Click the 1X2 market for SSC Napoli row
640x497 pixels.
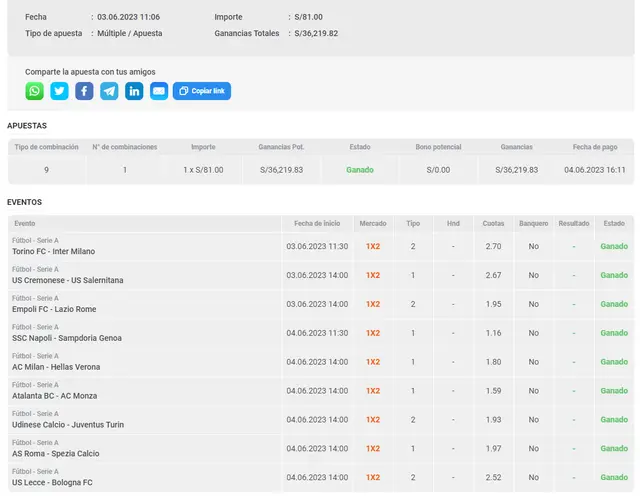372,333
